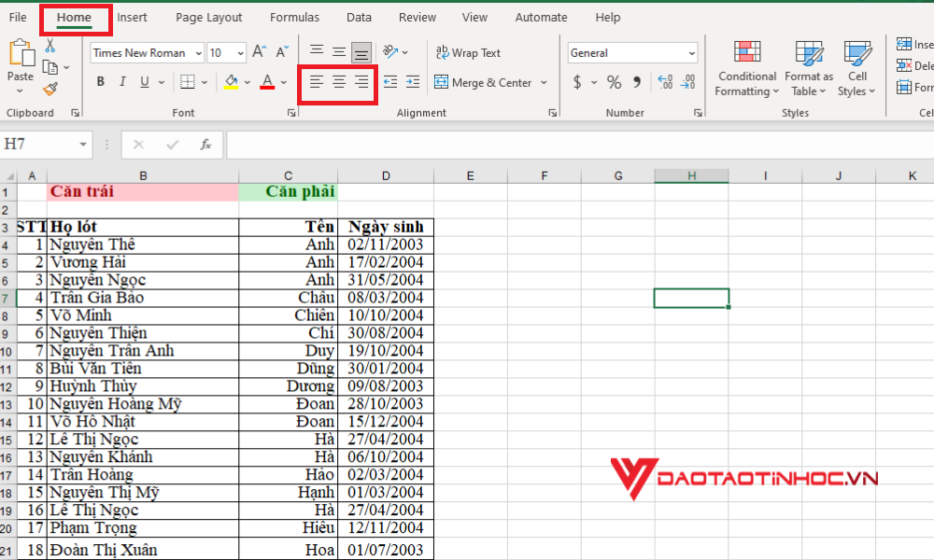Image resolution: width=934 pixels, height=560 pixels.
Task: Underline the selected cell text
Action: pos(143,82)
